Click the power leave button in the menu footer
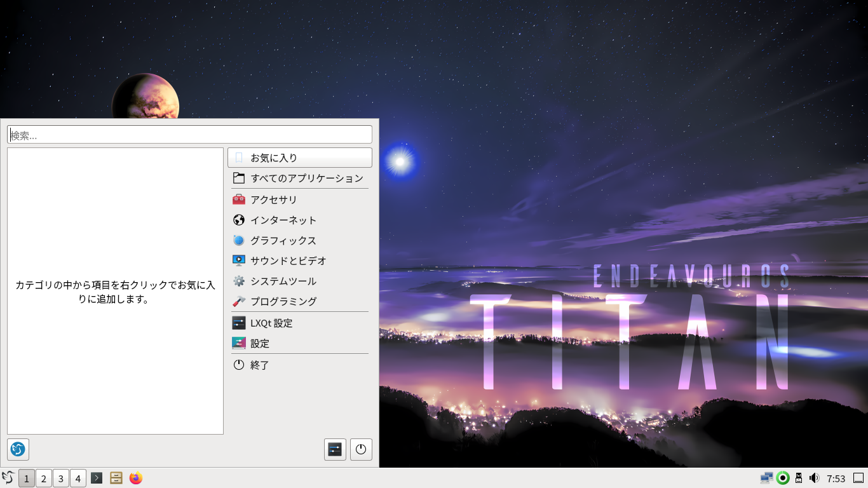The width and height of the screenshot is (868, 488). pyautogui.click(x=361, y=449)
